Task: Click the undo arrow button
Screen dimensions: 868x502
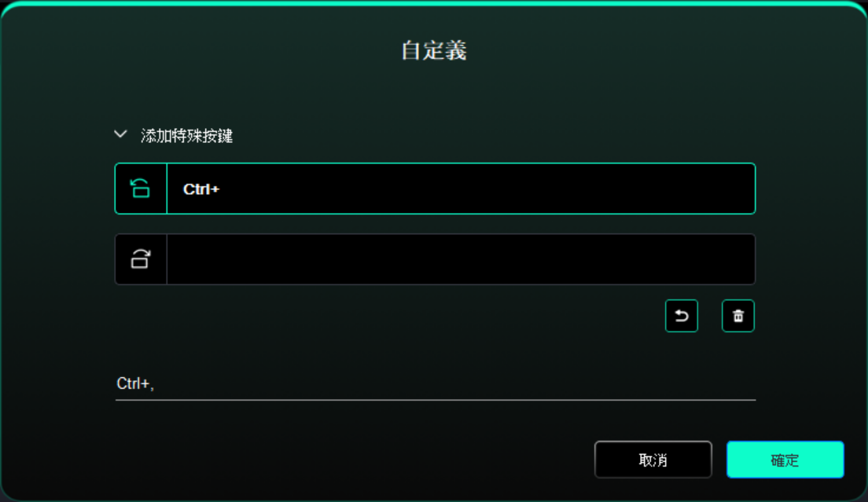Action: [682, 316]
